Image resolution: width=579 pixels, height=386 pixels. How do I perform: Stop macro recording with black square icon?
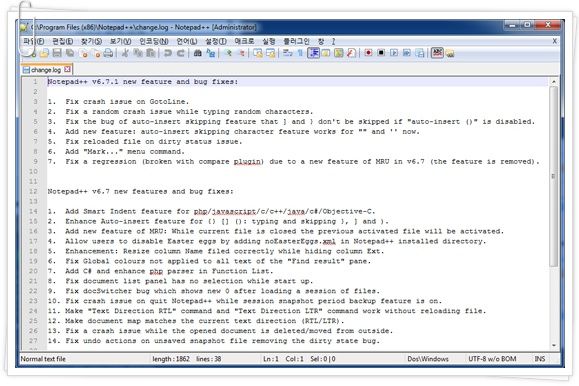(x=381, y=53)
